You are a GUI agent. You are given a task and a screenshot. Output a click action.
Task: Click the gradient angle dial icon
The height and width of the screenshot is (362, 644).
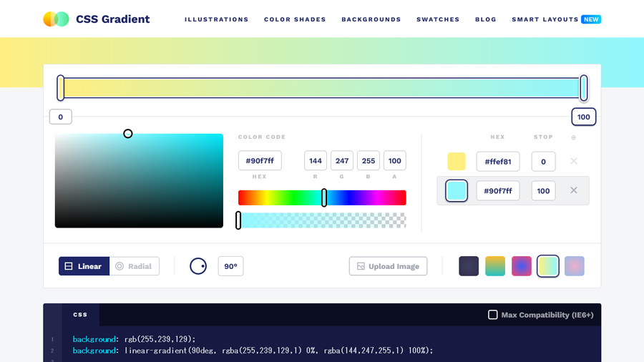pos(198,266)
